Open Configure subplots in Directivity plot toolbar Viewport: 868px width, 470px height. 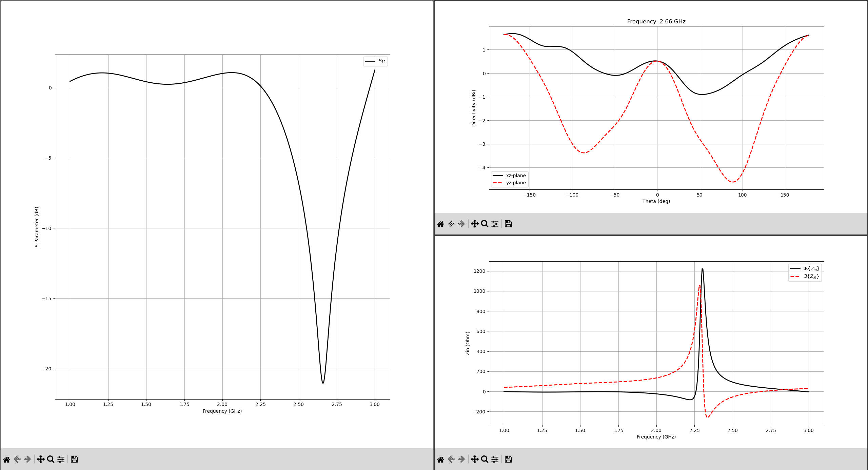(x=495, y=224)
